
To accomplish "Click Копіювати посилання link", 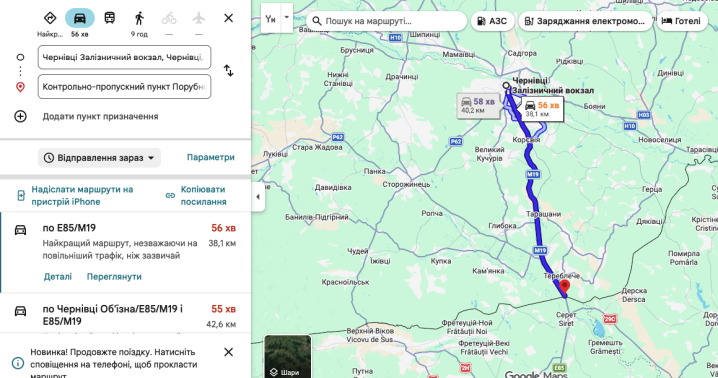I will (203, 196).
